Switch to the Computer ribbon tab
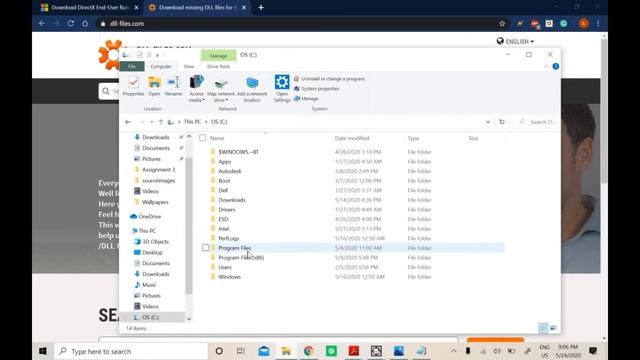This screenshot has height=360, width=640. point(161,66)
